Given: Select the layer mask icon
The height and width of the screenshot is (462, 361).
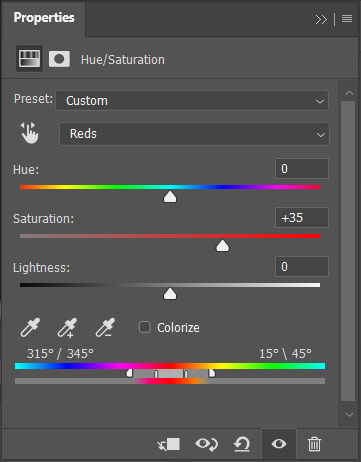Looking at the screenshot, I should [59, 59].
